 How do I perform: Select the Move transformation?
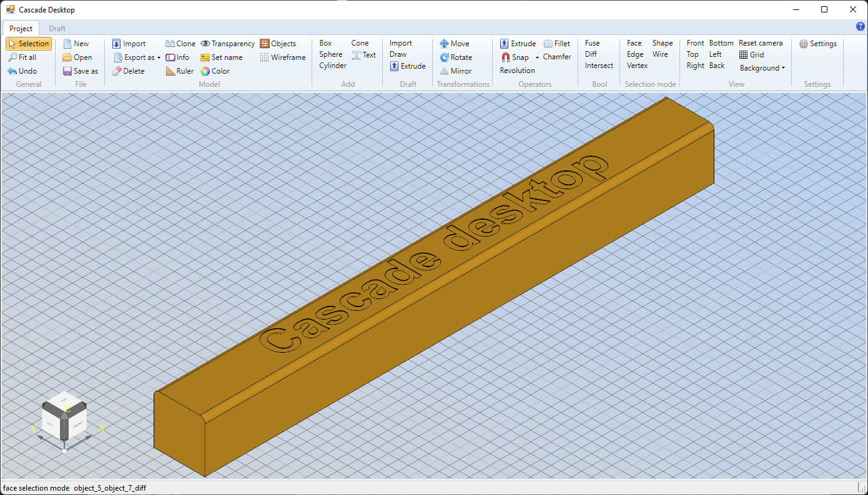[x=455, y=44]
